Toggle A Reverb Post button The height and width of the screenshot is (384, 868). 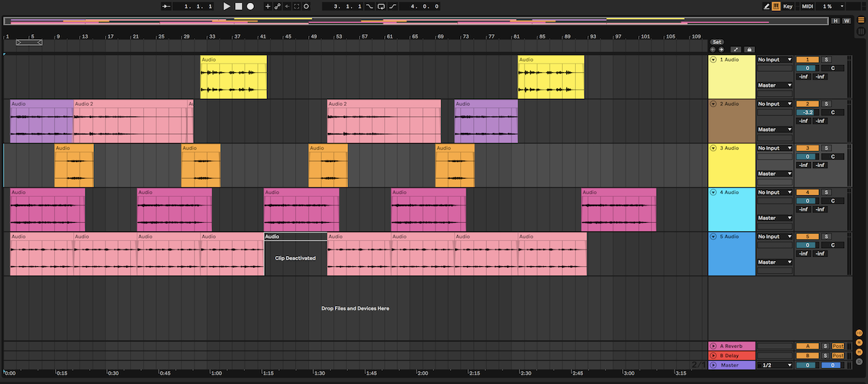838,346
